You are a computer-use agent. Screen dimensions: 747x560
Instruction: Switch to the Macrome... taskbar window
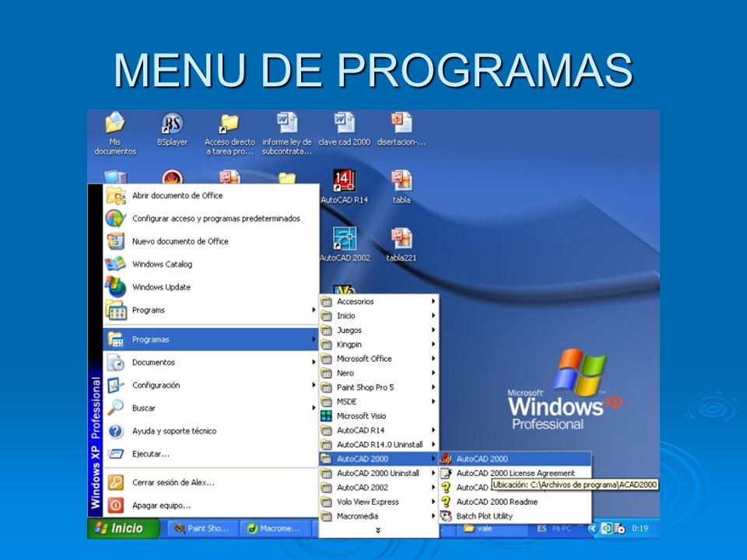(x=275, y=529)
